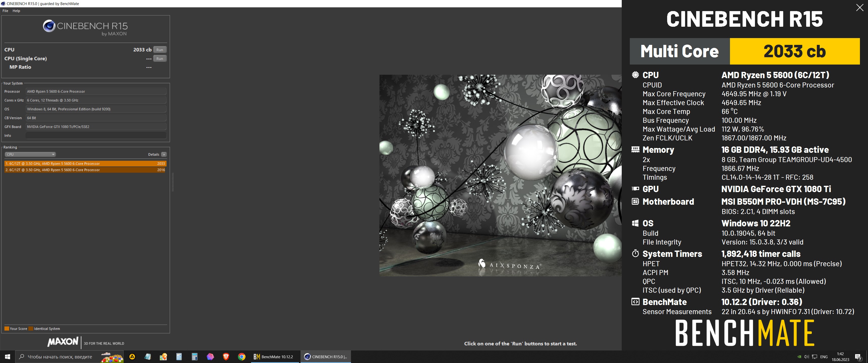
Task: Open the clock showing 1:42
Action: pos(840,357)
